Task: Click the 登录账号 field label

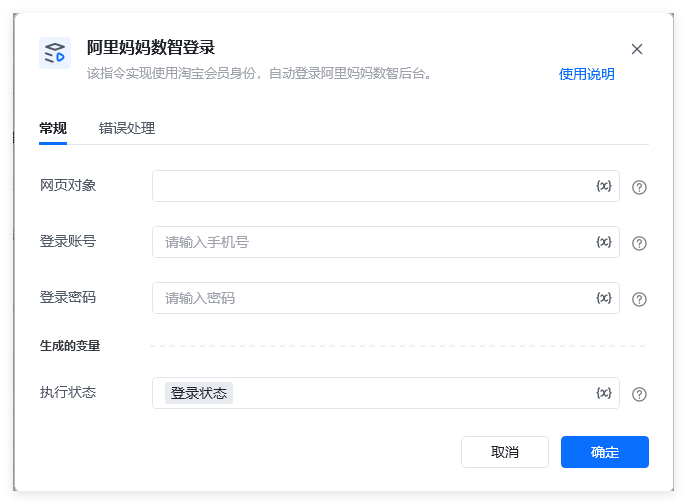Action: click(68, 241)
